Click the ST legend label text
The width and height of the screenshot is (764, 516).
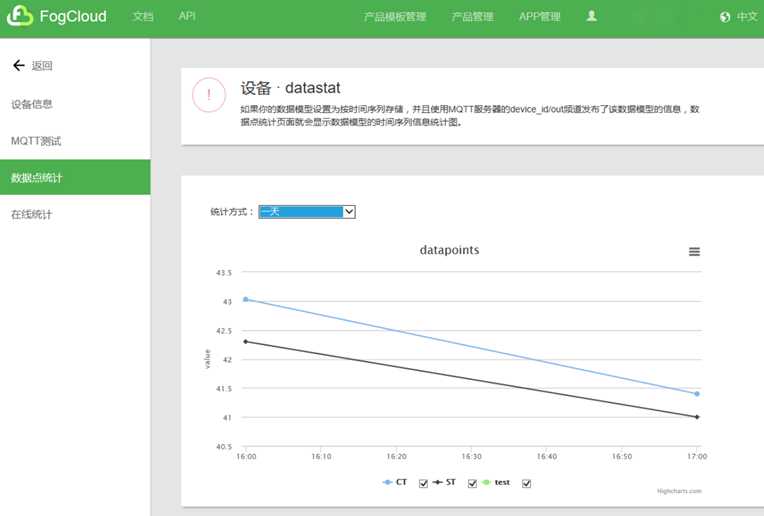pyautogui.click(x=451, y=482)
